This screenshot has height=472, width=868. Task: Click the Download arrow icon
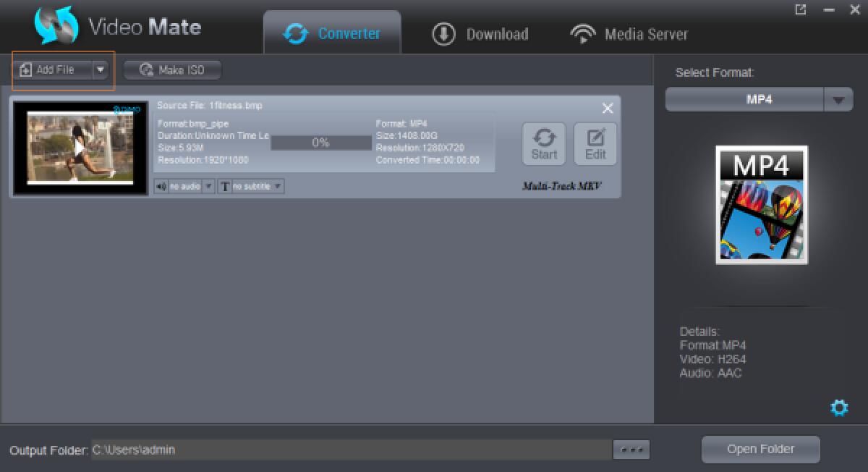[x=443, y=33]
